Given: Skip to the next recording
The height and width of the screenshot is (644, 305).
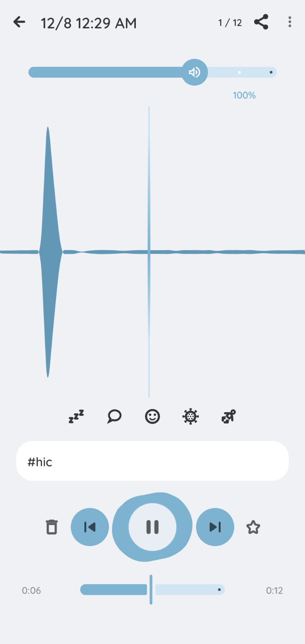Looking at the screenshot, I should point(215,527).
